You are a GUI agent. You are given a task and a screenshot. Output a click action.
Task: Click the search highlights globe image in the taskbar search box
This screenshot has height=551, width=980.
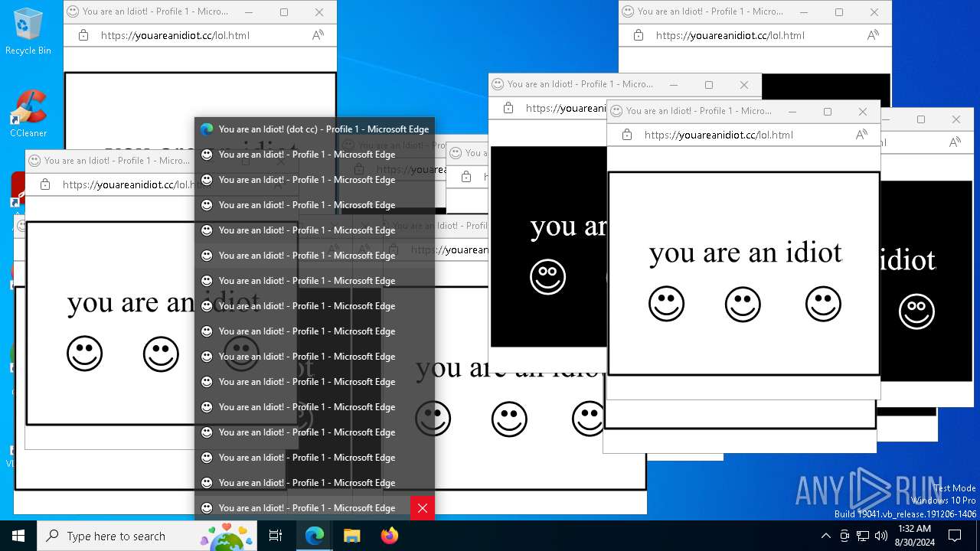[227, 536]
